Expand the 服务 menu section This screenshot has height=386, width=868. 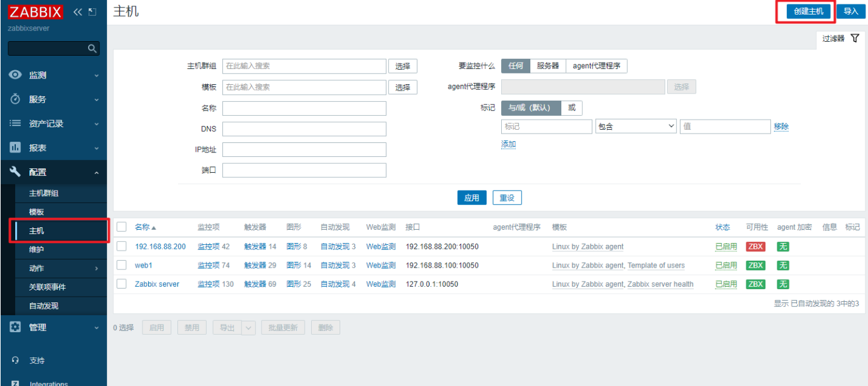point(97,100)
